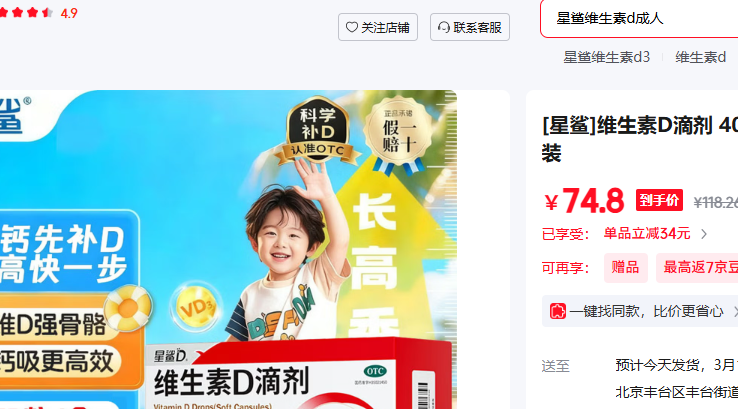This screenshot has width=738, height=409.
Task: Click the 科学补D OTC badge on the image
Action: (x=318, y=130)
